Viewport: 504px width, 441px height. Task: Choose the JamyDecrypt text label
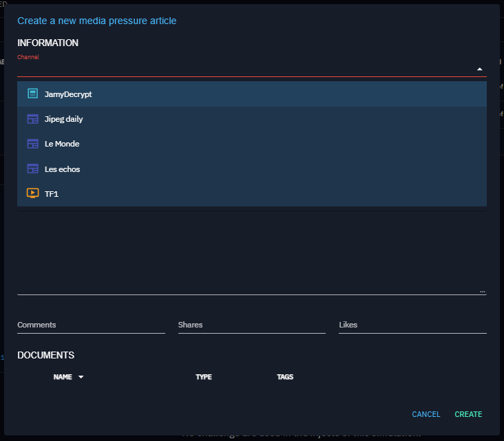(68, 94)
